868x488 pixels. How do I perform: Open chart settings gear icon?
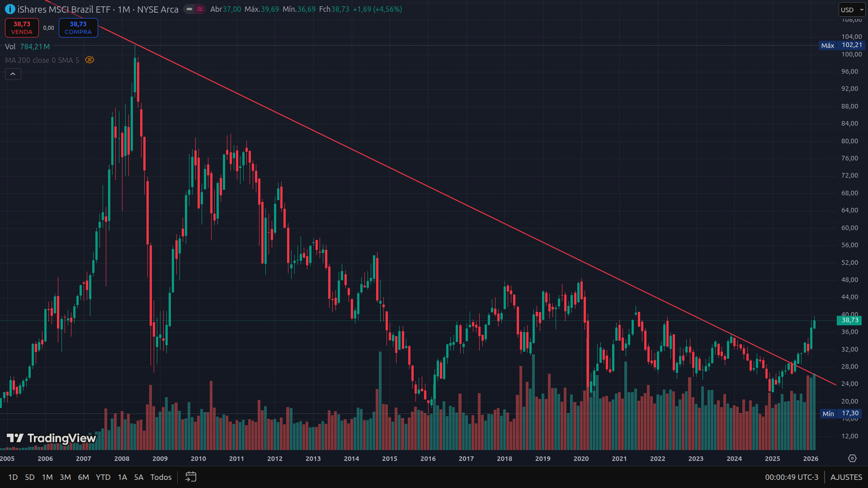[852, 458]
